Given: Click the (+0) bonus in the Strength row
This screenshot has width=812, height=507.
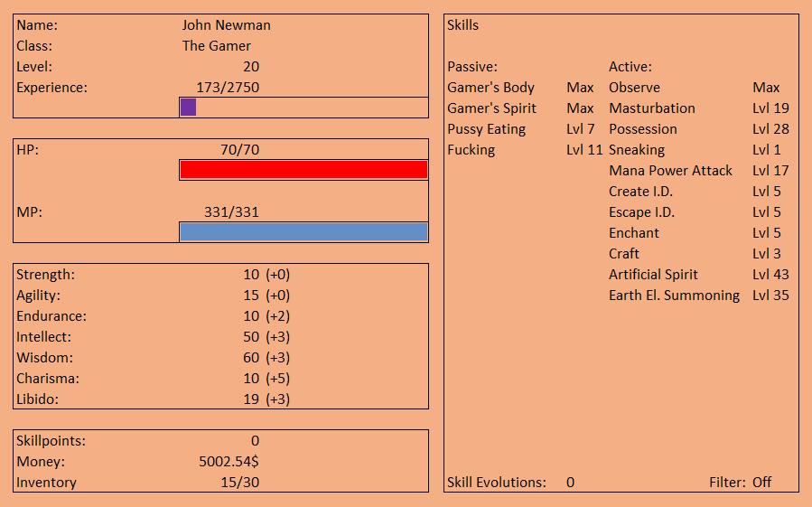Looking at the screenshot, I should [278, 274].
